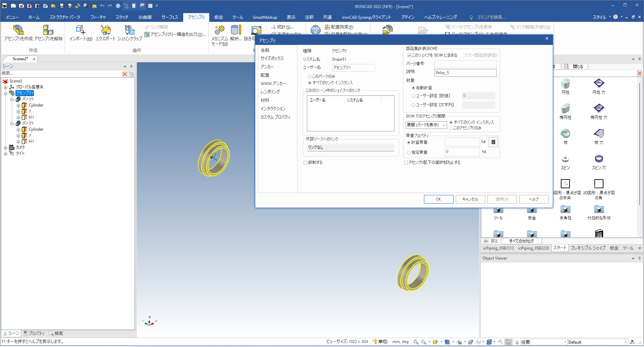
Task: Select the 球 shape in catalog
Action: tap(565, 134)
